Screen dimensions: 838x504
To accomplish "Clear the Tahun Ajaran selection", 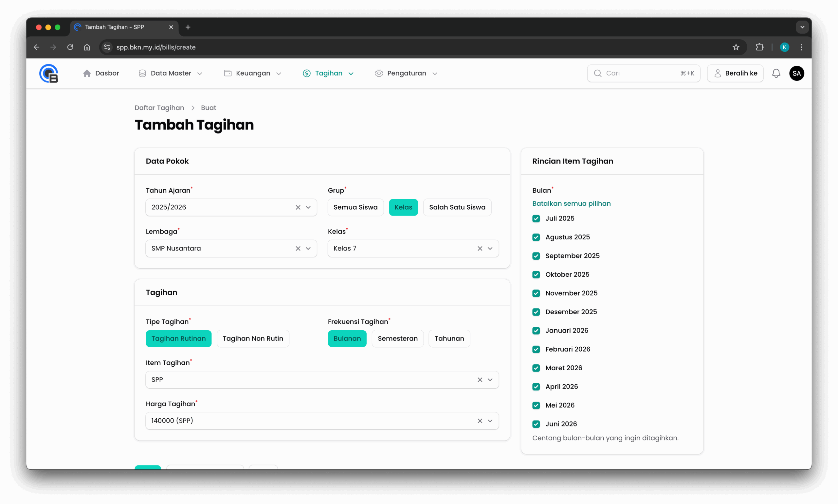I will [x=298, y=207].
